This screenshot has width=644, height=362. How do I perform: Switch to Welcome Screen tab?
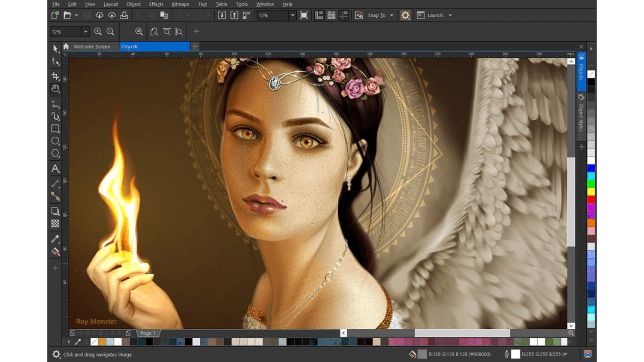[92, 47]
